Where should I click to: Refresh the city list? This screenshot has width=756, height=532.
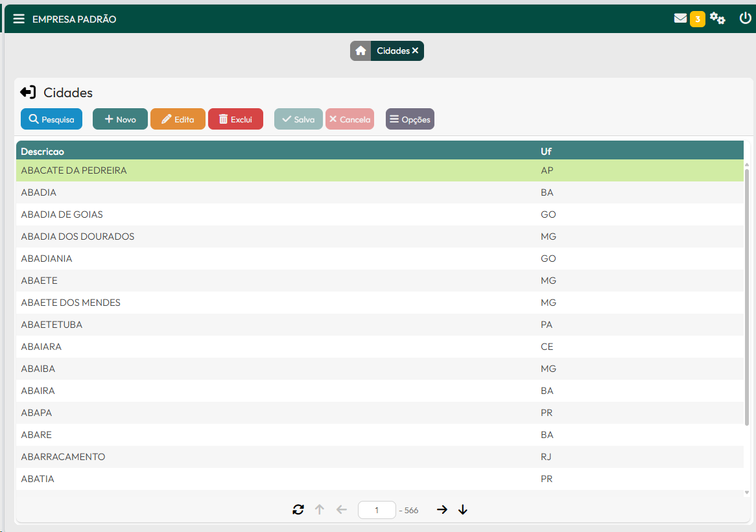pyautogui.click(x=298, y=510)
